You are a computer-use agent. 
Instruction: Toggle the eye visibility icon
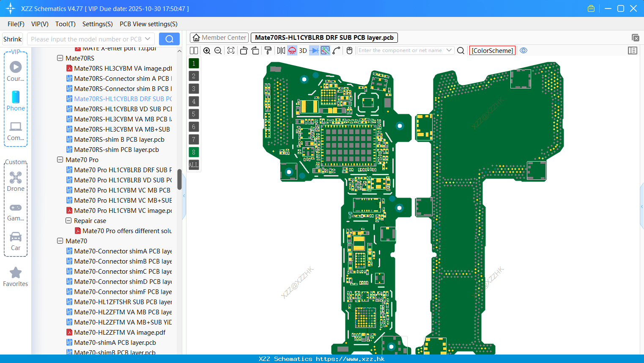523,50
